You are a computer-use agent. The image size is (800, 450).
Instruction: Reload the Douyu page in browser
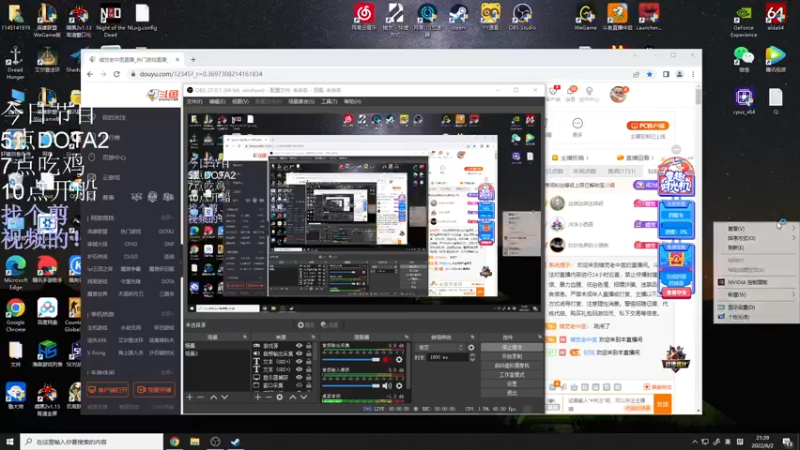116,74
